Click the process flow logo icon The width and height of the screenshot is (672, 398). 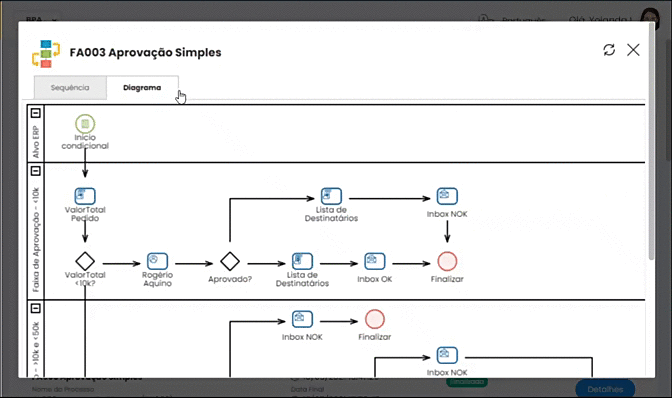pos(46,54)
